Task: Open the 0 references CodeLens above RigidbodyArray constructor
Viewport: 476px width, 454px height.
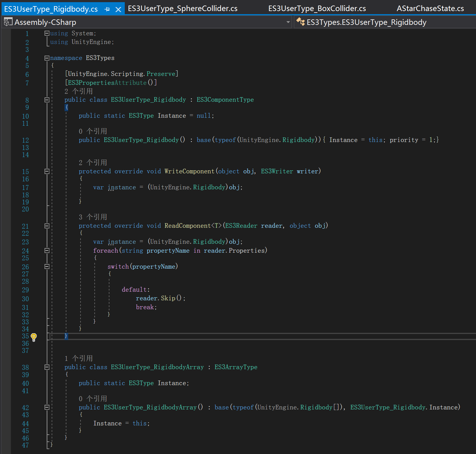Action: [x=93, y=399]
